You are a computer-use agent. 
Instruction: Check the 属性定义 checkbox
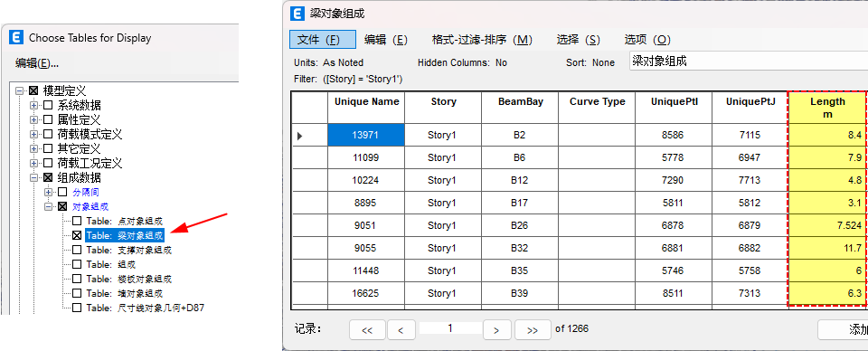[49, 119]
